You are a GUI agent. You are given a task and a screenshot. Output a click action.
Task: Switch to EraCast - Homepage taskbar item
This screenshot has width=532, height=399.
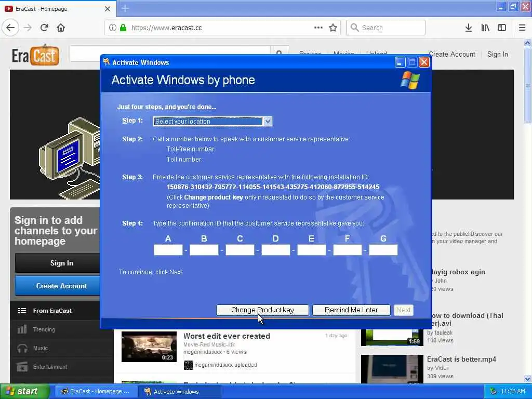point(96,392)
